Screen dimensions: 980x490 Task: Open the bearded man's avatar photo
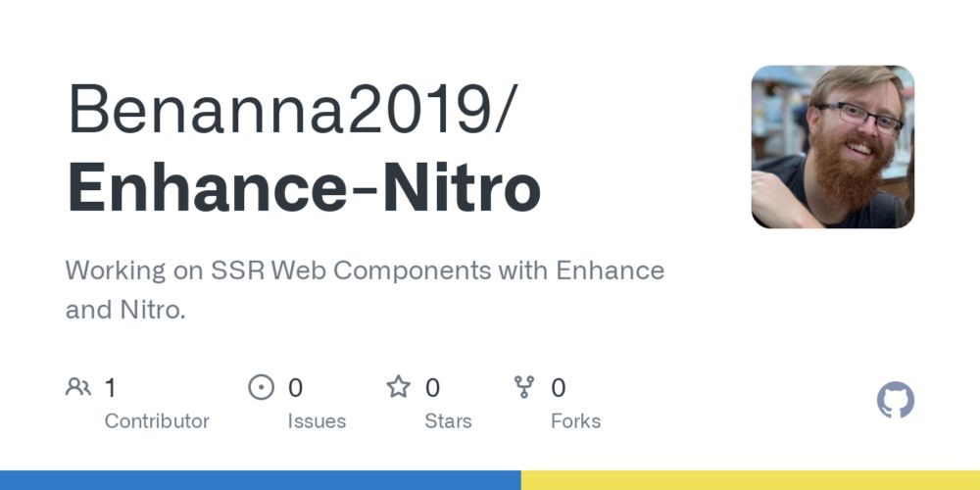tap(832, 147)
